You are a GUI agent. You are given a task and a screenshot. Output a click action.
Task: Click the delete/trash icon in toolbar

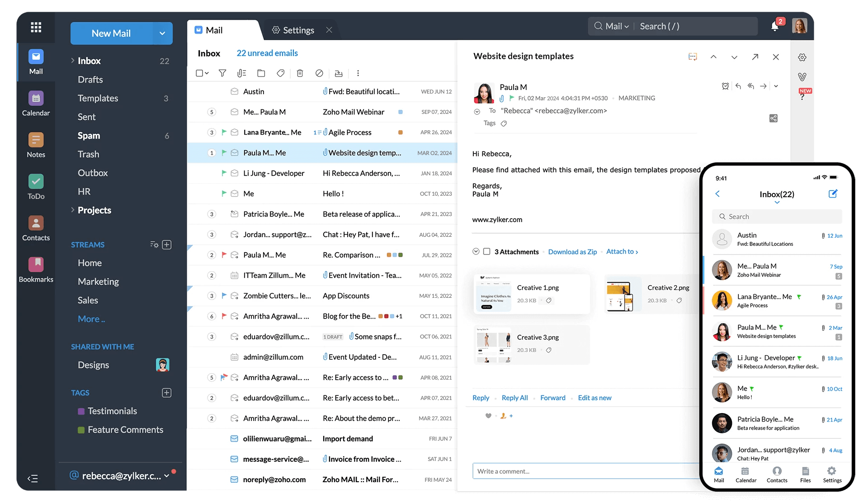pyautogui.click(x=300, y=72)
